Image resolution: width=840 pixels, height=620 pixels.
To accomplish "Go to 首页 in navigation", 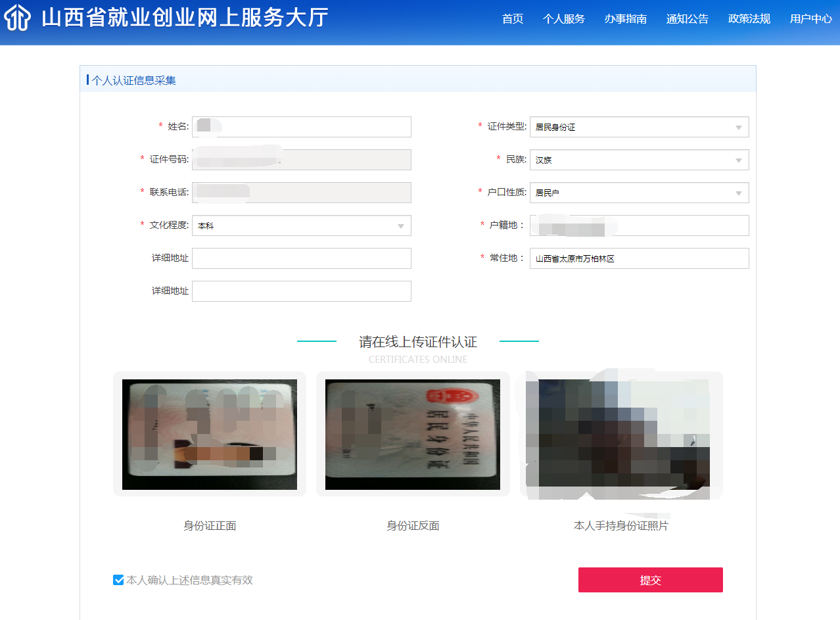I will 513,19.
